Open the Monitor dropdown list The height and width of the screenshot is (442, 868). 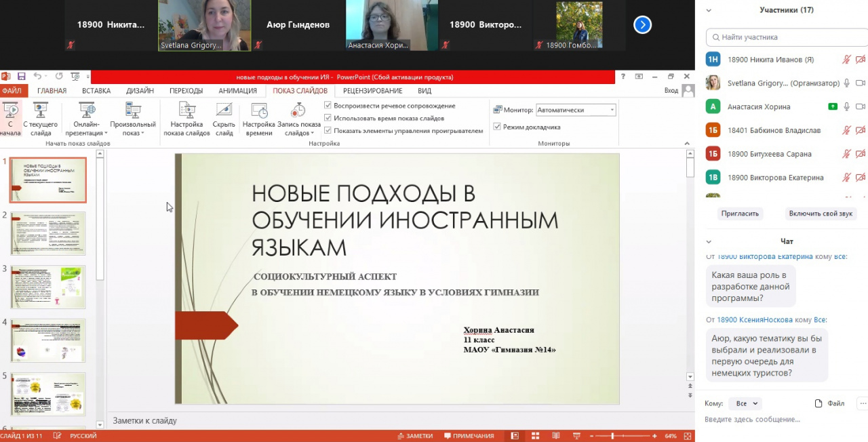[x=576, y=110]
